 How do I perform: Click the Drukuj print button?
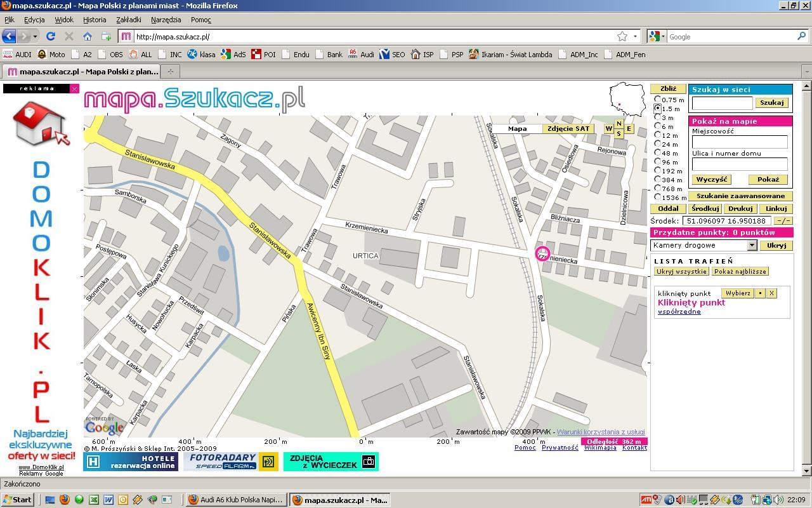click(740, 208)
